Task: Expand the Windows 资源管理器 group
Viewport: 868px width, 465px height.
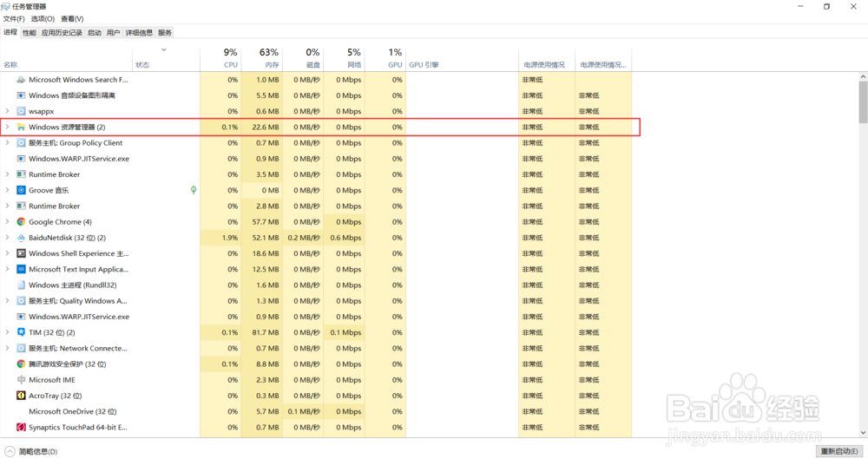Action: pos(7,127)
